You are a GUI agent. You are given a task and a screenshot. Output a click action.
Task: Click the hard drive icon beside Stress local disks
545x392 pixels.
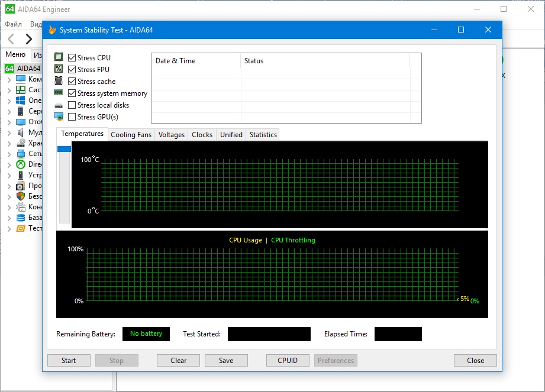tap(59, 105)
